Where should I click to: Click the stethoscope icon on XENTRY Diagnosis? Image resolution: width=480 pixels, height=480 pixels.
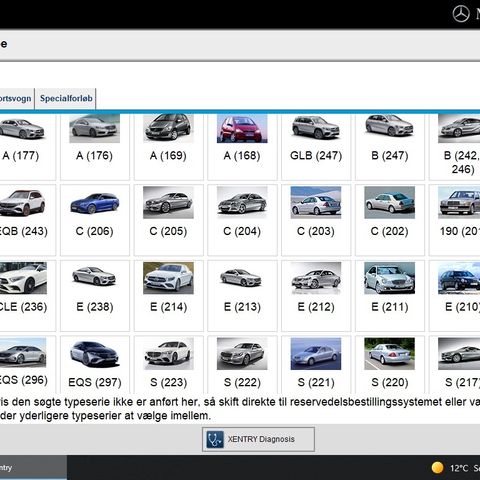click(x=215, y=439)
